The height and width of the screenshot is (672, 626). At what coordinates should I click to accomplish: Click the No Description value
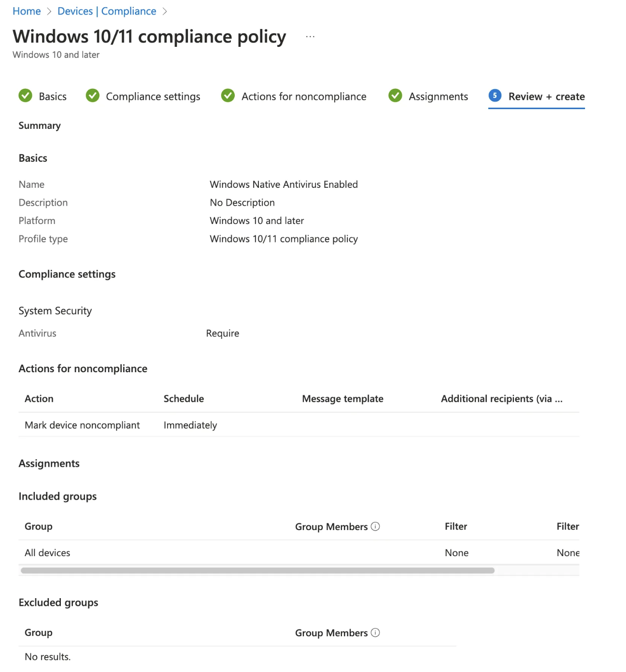click(242, 203)
